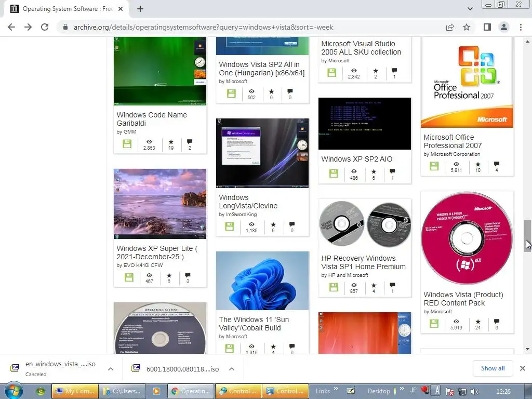Open the Windows Start orb
Image resolution: width=532 pixels, height=399 pixels.
click(x=14, y=390)
